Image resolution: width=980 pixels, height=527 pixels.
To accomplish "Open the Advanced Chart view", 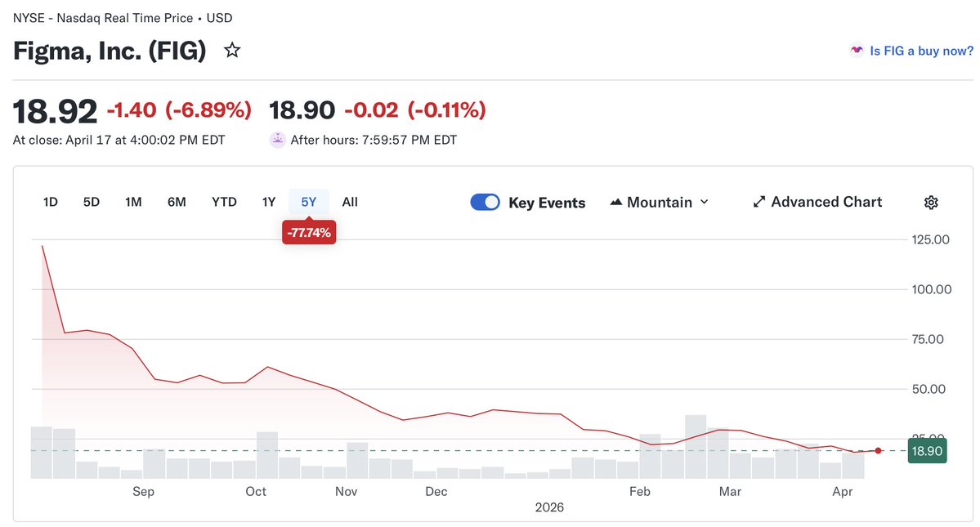I will tap(817, 202).
